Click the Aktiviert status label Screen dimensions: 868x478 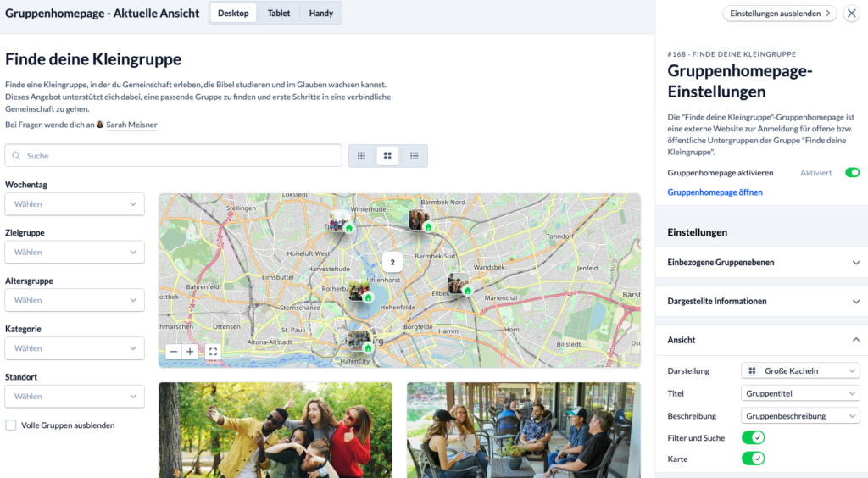tap(816, 173)
